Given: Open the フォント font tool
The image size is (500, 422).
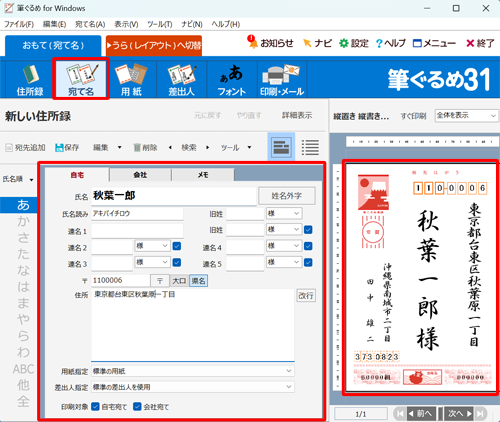Looking at the screenshot, I should pyautogui.click(x=232, y=79).
